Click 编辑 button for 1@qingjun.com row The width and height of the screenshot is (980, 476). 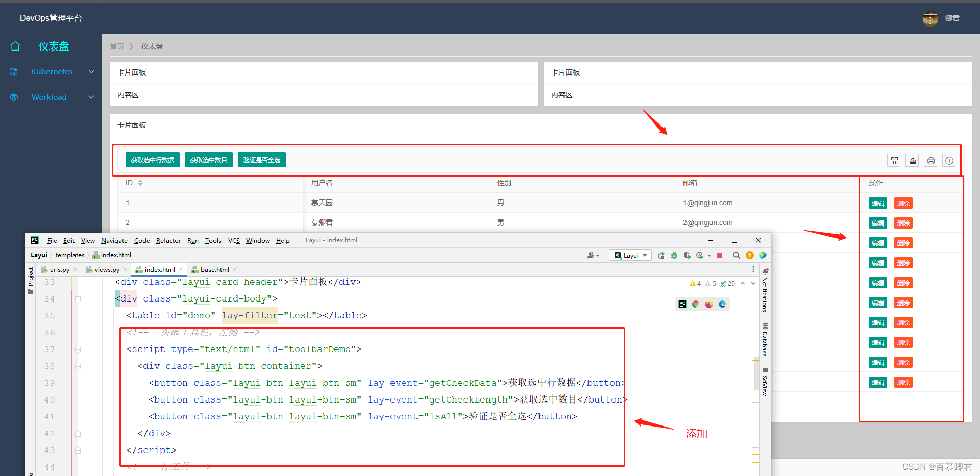(878, 203)
